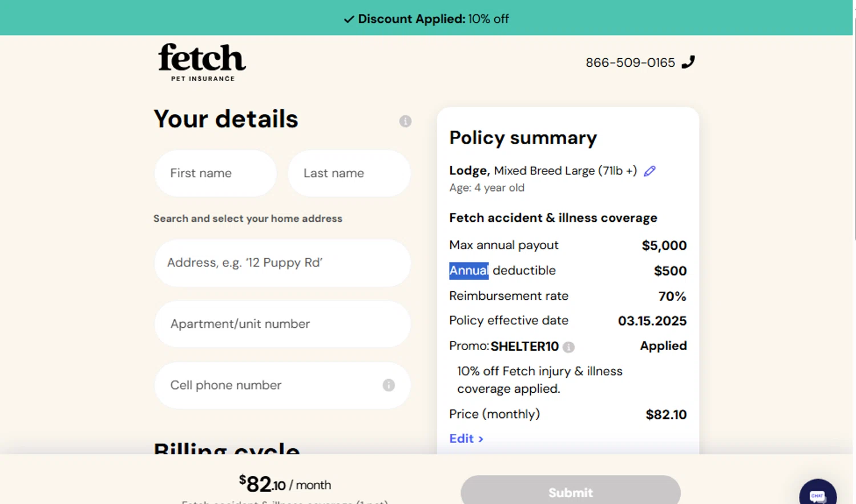Viewport: 856px width, 504px height.
Task: Open the info icon beside Your details
Action: click(405, 121)
